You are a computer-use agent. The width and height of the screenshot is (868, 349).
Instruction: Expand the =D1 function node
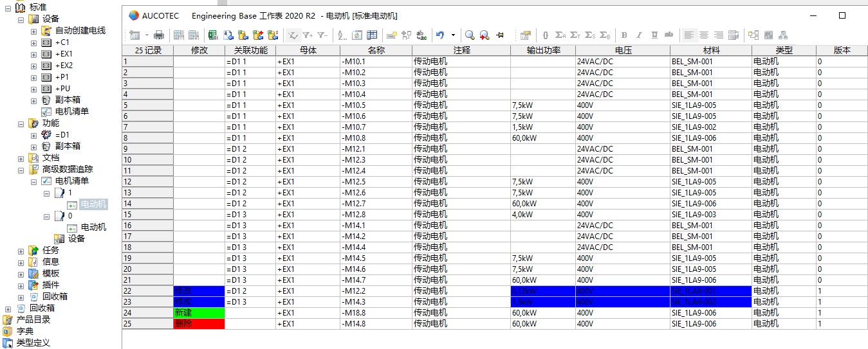tap(33, 135)
